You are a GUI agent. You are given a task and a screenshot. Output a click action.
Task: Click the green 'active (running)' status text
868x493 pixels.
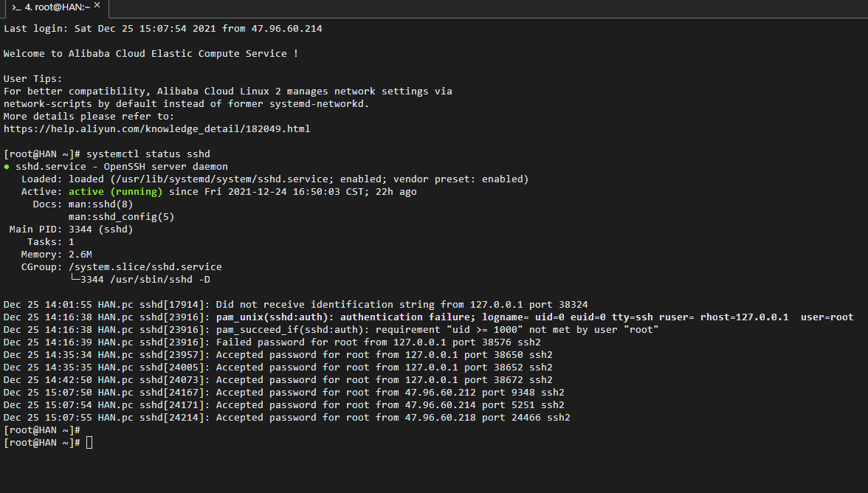click(115, 191)
